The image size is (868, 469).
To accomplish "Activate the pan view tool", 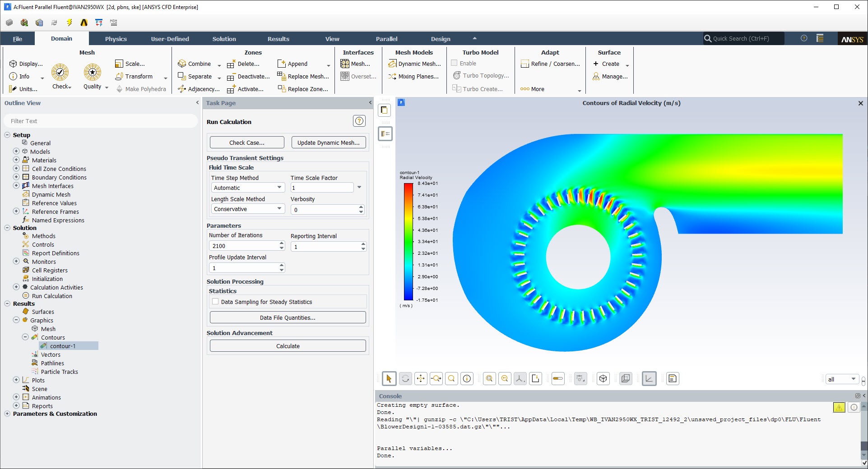I will coord(421,379).
